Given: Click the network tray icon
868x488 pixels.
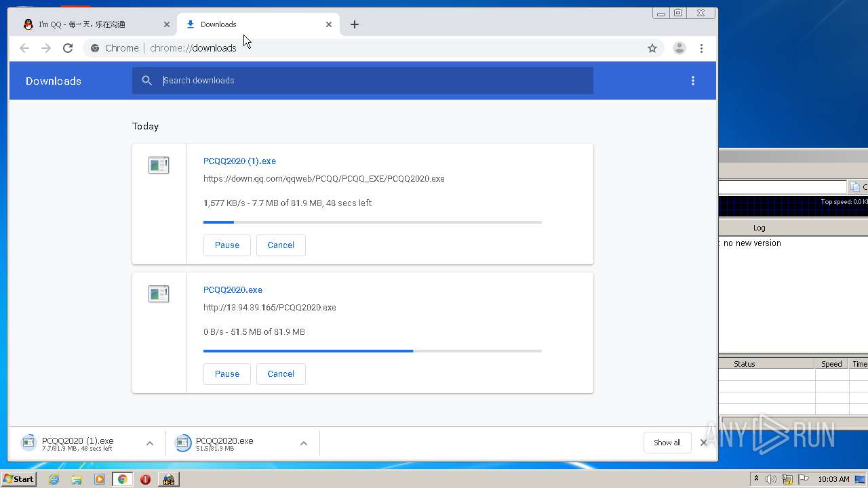Looking at the screenshot, I should tap(787, 479).
